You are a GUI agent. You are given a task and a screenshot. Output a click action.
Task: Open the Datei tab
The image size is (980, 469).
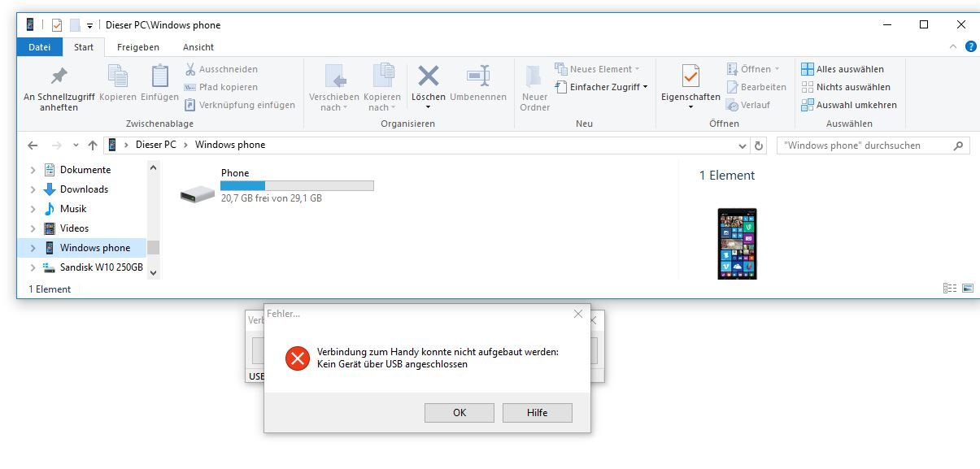click(x=40, y=47)
